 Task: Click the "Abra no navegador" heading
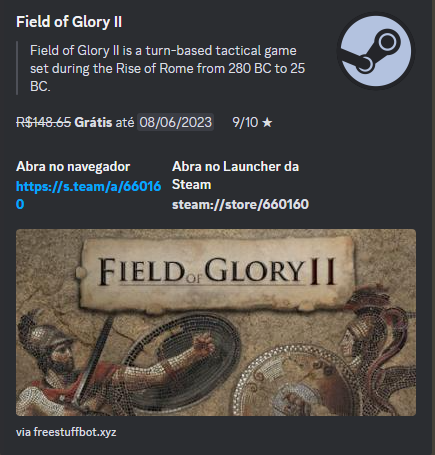click(73, 166)
